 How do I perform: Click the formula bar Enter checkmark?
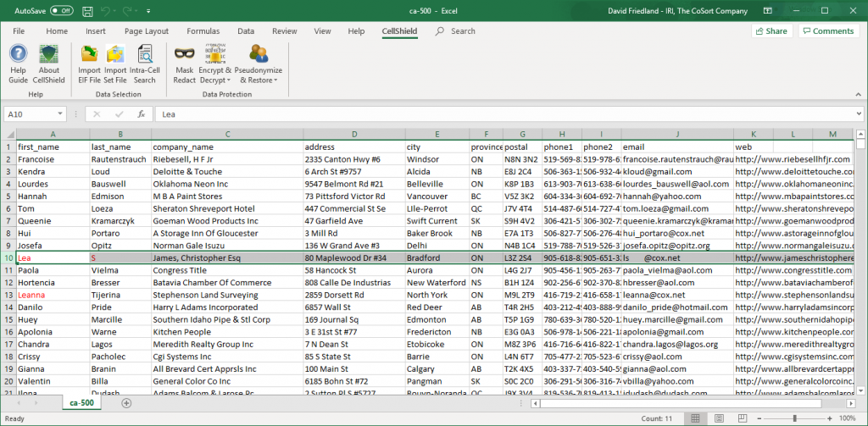(x=119, y=114)
